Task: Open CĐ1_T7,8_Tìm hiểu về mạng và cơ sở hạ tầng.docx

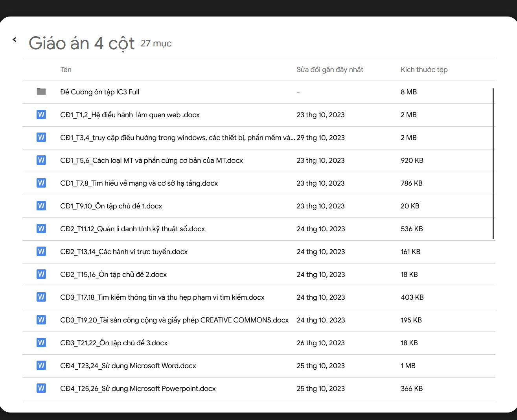Action: click(x=139, y=183)
